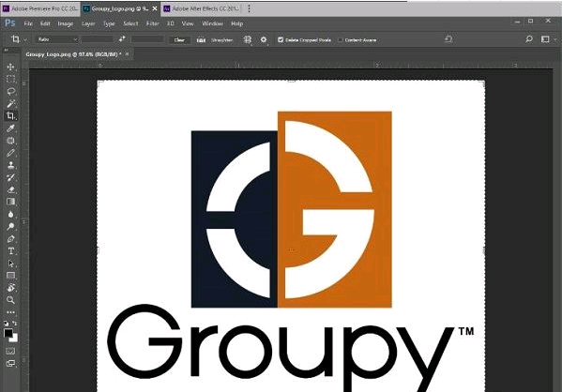
Task: Open the Layer menu
Action: click(88, 23)
